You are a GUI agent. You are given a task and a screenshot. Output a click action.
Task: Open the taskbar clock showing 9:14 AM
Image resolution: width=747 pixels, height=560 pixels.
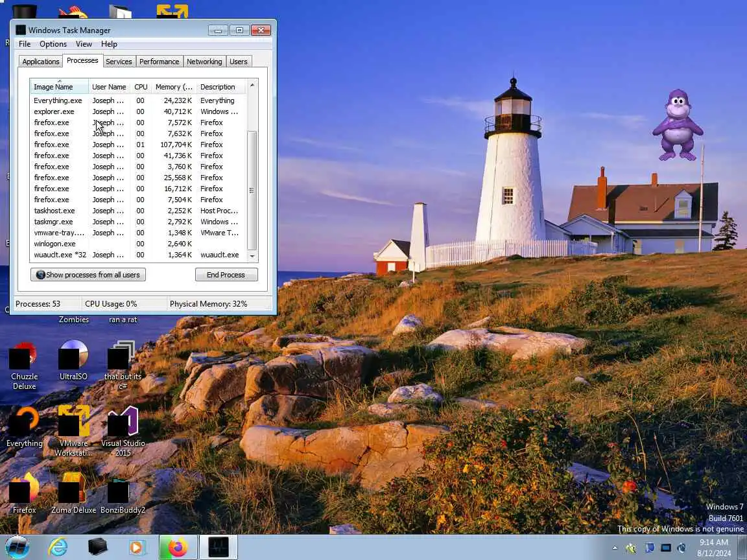point(714,548)
